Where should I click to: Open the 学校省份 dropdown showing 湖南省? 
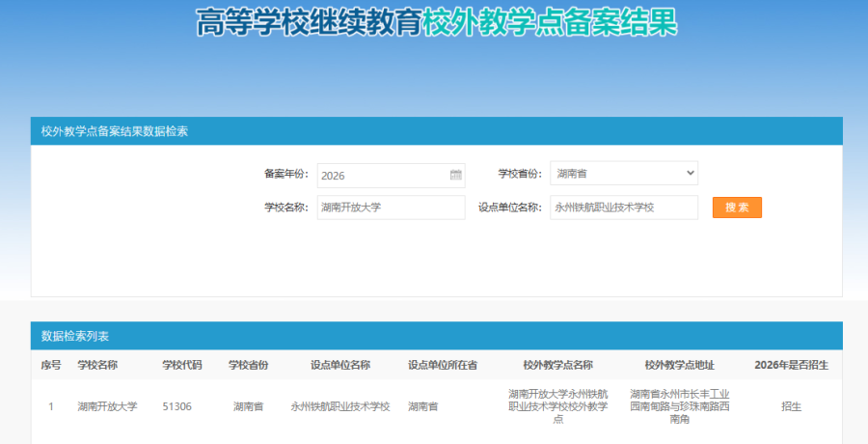click(624, 174)
